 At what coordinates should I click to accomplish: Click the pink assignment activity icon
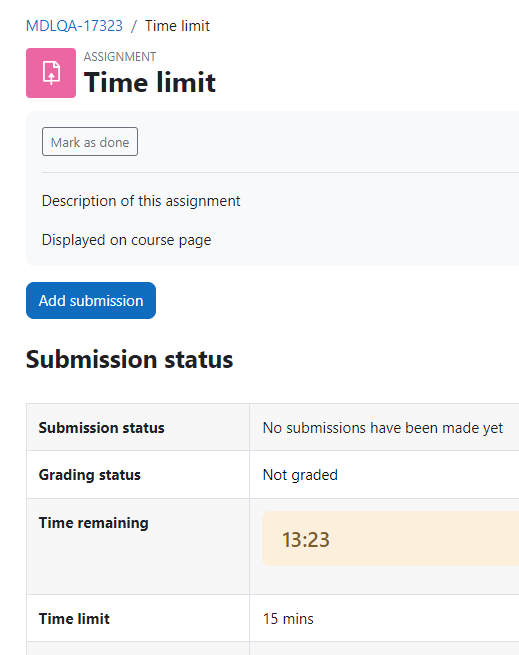[x=51, y=73]
